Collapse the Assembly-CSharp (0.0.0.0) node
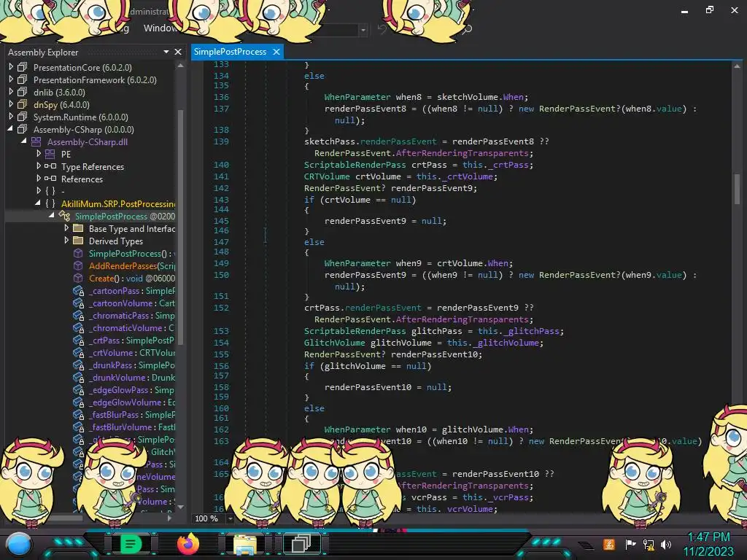747x560 pixels. pos(10,129)
